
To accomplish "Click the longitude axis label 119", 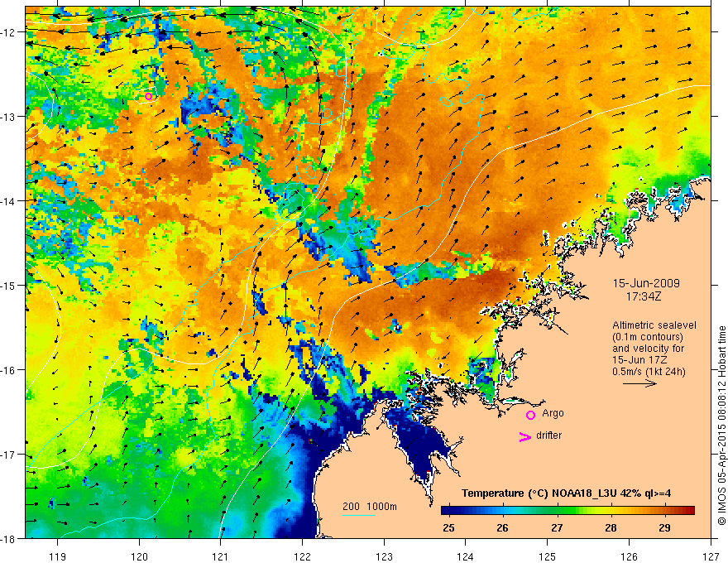I will point(58,556).
